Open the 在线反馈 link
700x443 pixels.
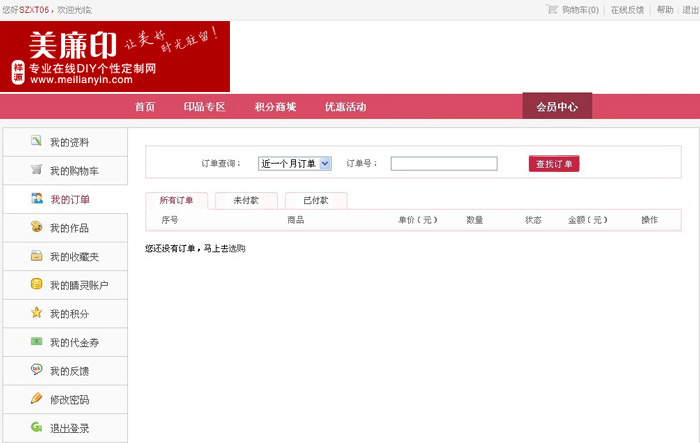point(627,10)
